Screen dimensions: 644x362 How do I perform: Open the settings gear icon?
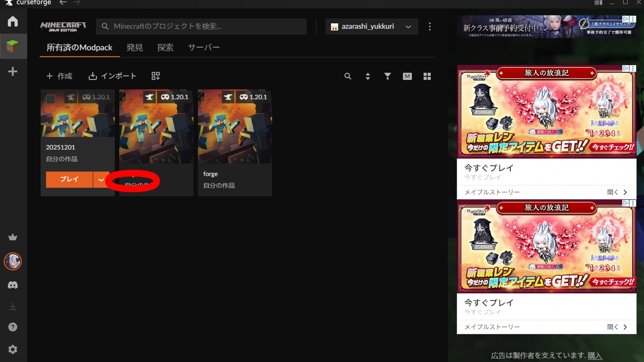point(13,350)
